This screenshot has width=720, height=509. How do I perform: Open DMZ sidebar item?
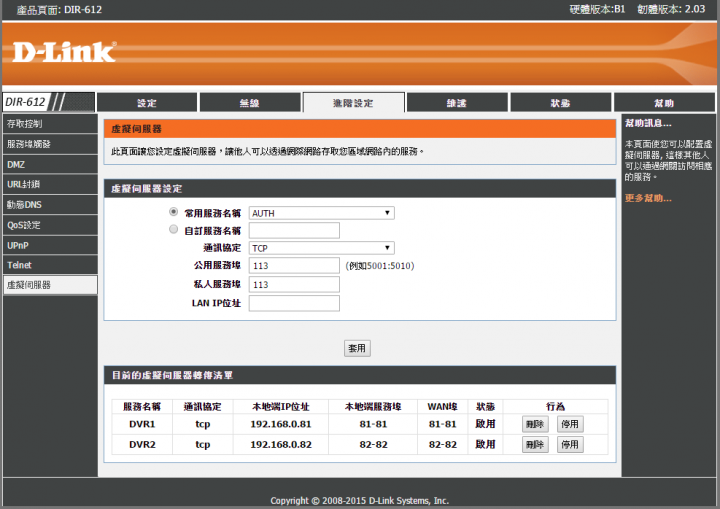tap(50, 164)
